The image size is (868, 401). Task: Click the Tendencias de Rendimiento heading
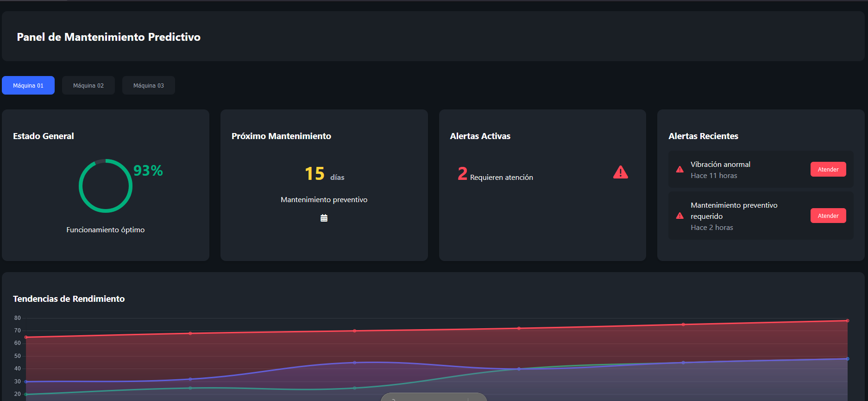click(69, 299)
